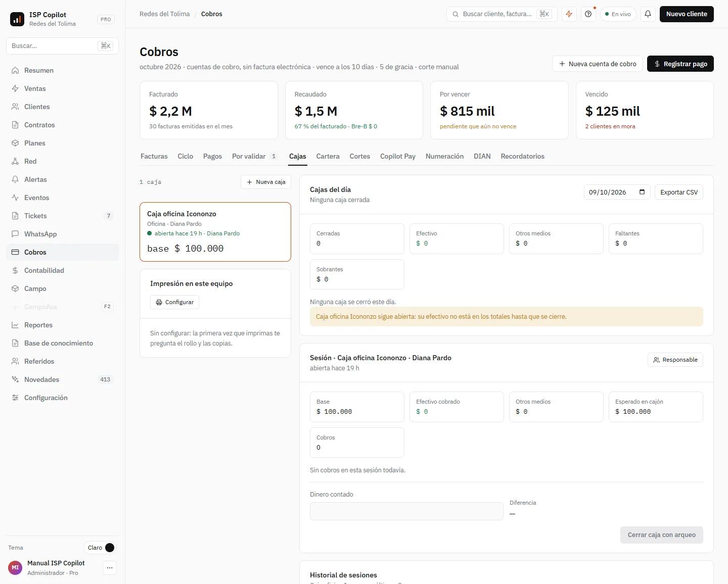Open Contratos in the sidebar

[x=62, y=125]
